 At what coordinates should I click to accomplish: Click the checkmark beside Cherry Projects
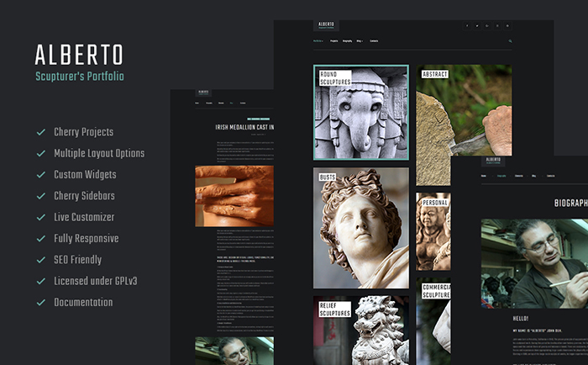pyautogui.click(x=41, y=132)
